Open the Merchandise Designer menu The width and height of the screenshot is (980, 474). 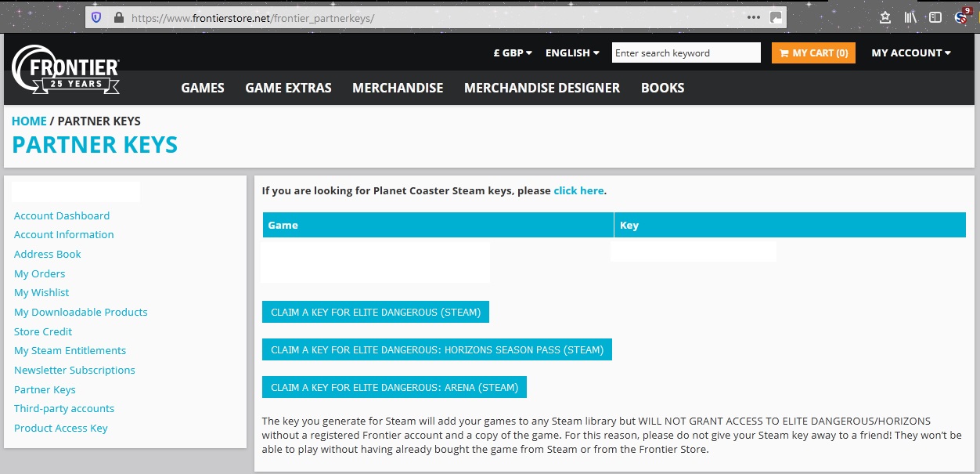542,88
